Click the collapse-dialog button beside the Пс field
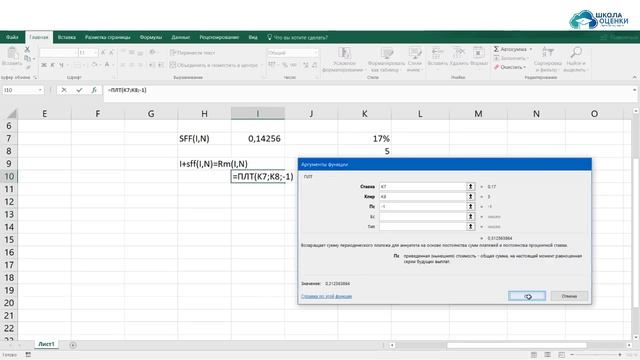 tap(471, 207)
